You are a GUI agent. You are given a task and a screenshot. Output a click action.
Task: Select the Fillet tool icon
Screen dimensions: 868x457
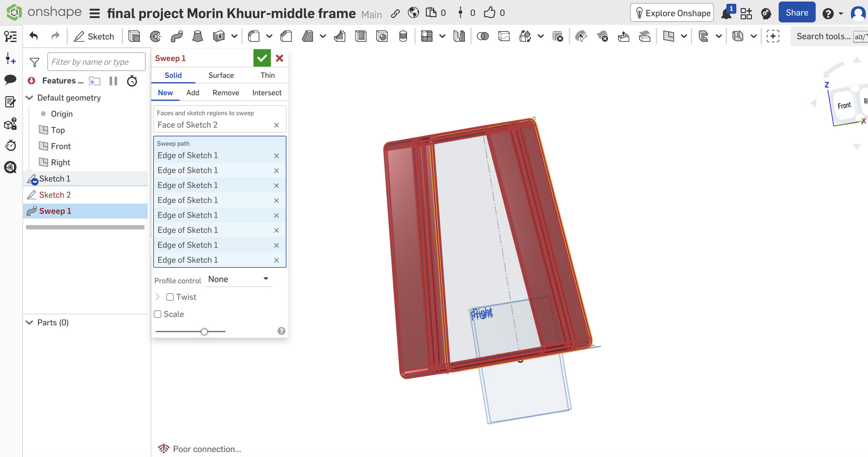tap(254, 36)
